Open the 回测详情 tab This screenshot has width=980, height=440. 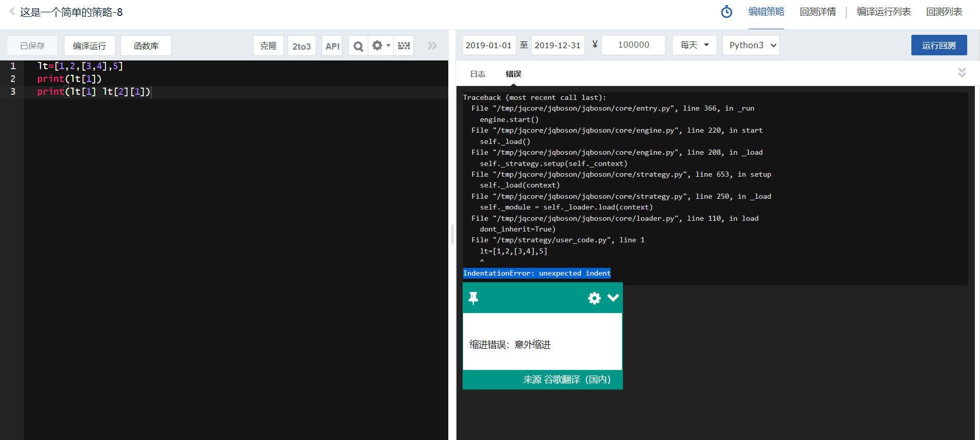[818, 12]
